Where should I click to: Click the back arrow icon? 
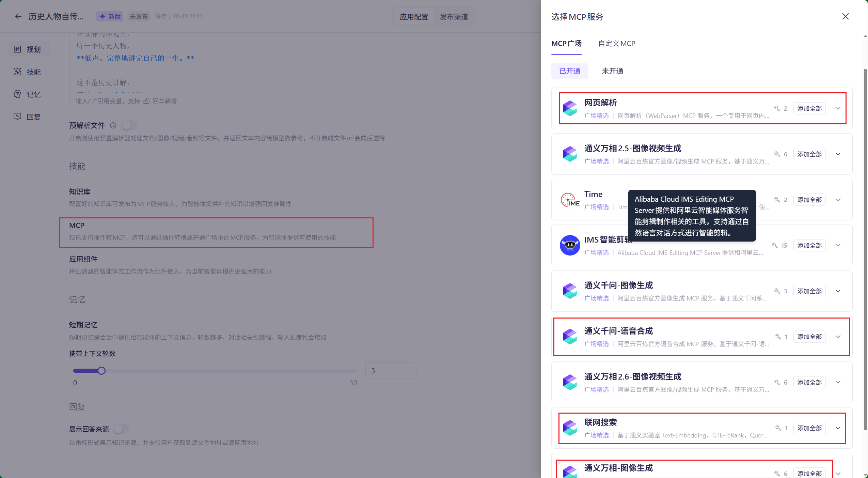point(18,16)
